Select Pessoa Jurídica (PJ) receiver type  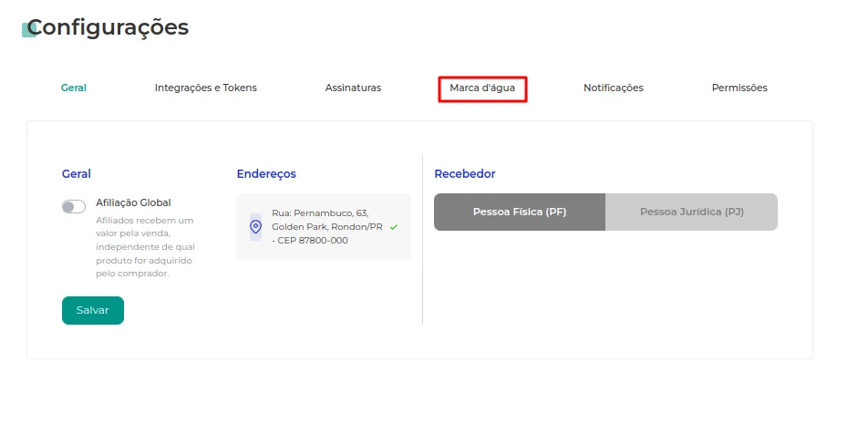tap(691, 212)
